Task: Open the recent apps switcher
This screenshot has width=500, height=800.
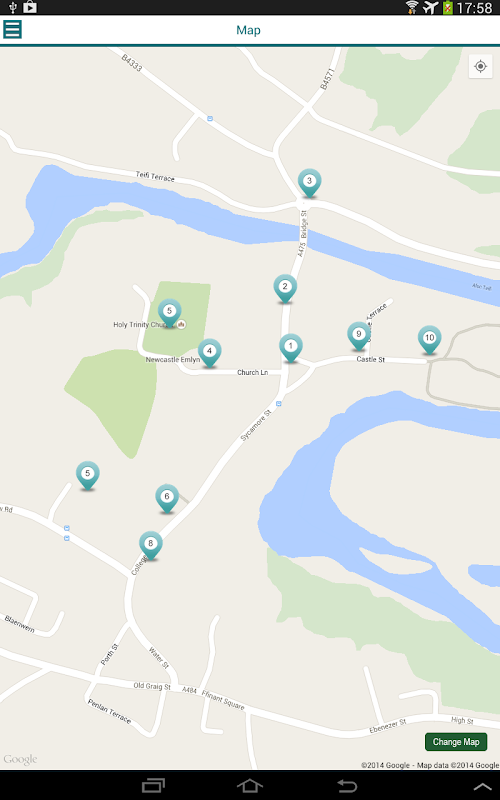Action: [x=153, y=786]
